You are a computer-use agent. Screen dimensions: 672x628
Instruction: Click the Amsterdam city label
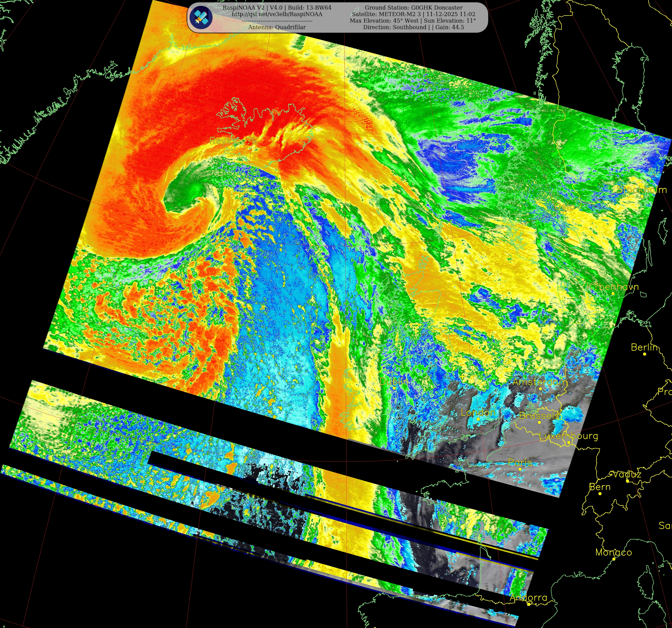[540, 382]
